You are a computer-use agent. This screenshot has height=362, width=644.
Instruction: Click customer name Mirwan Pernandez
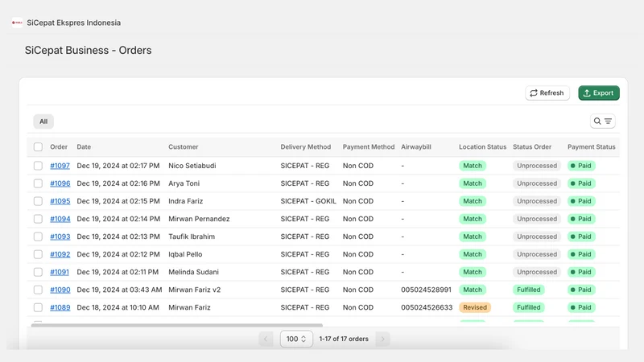(199, 219)
